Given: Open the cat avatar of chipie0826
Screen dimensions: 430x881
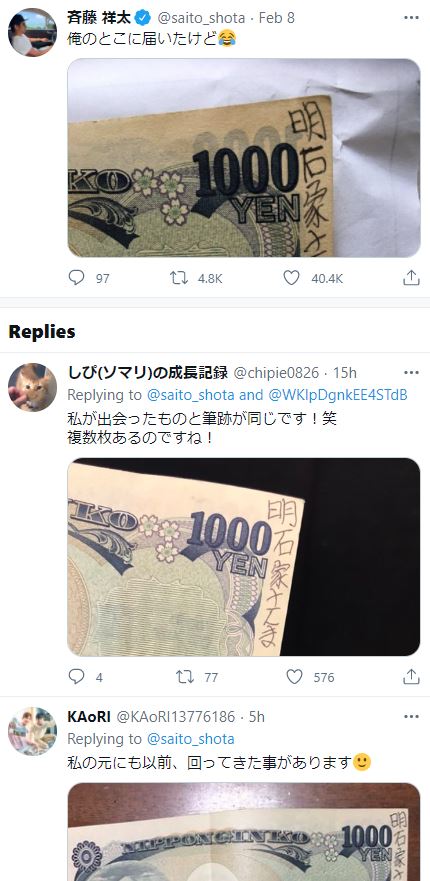Looking at the screenshot, I should pos(32,387).
